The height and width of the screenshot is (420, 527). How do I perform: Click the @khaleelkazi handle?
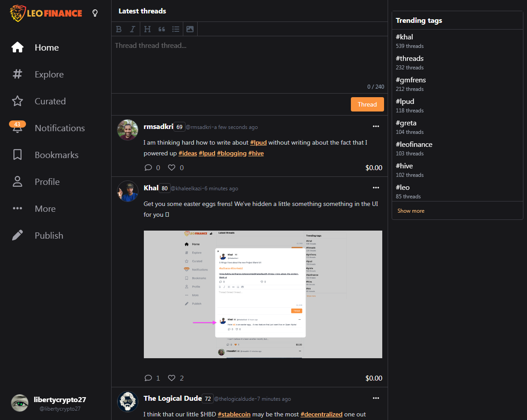click(186, 189)
